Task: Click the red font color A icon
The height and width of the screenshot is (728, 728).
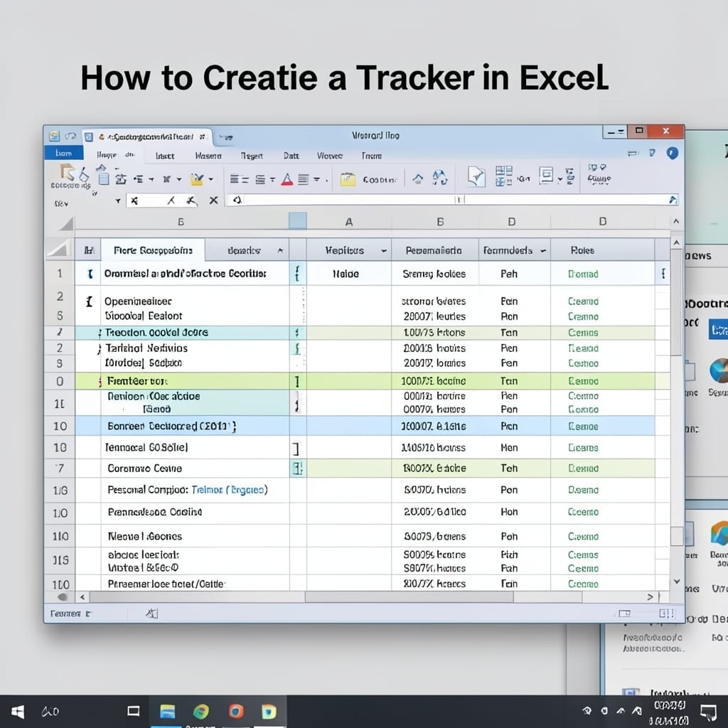Action: tap(287, 179)
